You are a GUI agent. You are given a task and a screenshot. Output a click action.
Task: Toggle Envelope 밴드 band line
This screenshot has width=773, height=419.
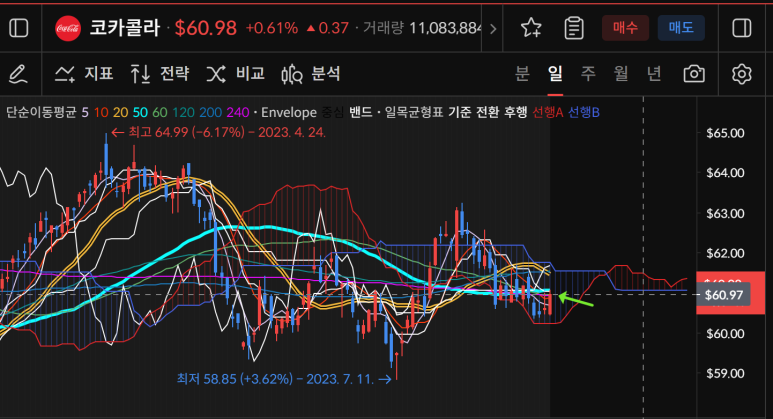(x=360, y=112)
